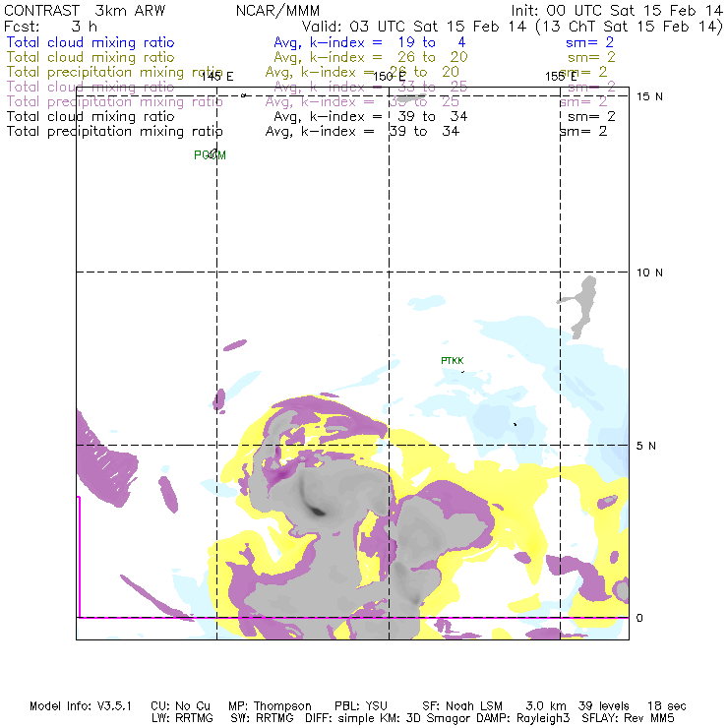Click the green 'PTKK' station label
This screenshot has height=728, width=728.
pos(453,361)
